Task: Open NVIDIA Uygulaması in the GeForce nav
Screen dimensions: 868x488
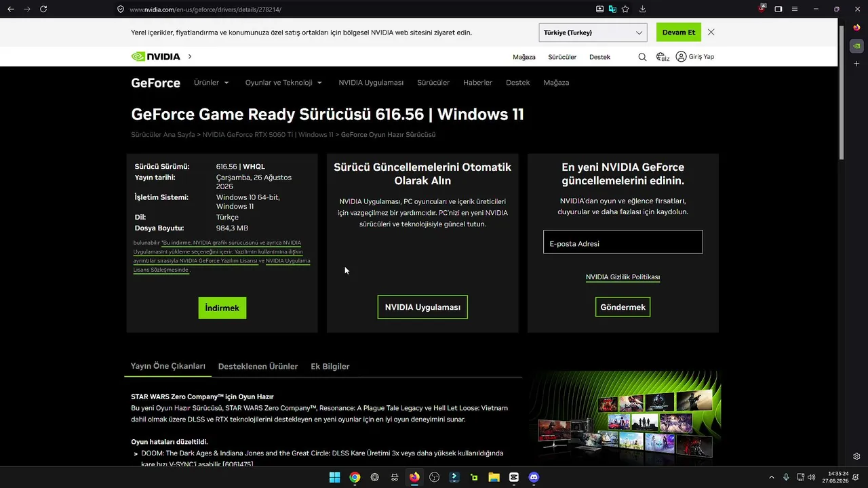Action: (x=371, y=83)
